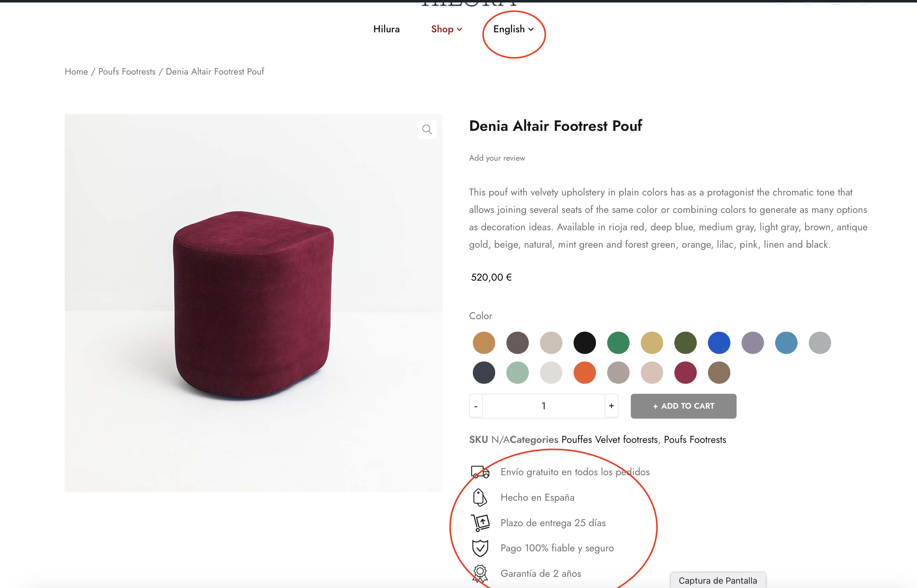
Task: Expand the Shop dropdown menu
Action: [446, 30]
